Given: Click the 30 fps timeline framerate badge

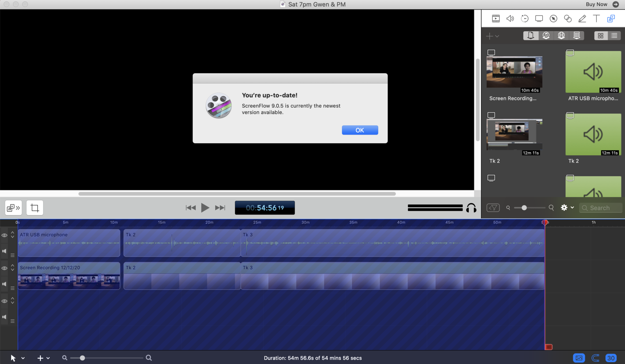Looking at the screenshot, I should (611, 358).
